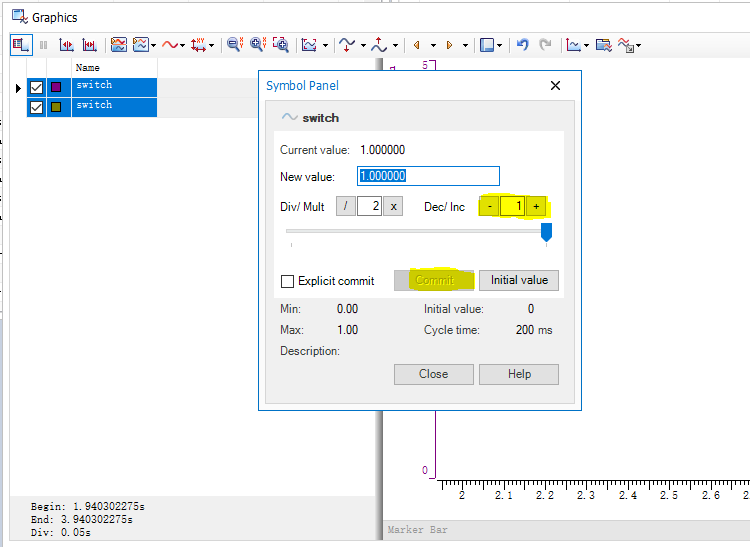Open dropdown beside orange left arrow
Viewport: 750px width, 547px height.
433,45
